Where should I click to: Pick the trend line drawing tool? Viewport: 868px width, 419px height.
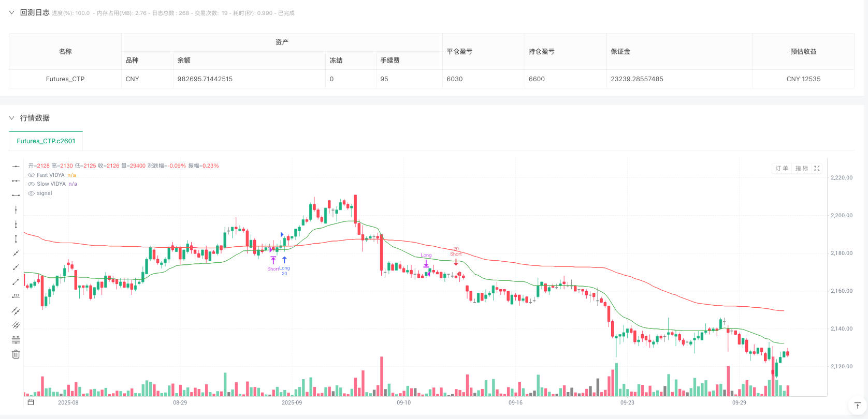click(16, 253)
